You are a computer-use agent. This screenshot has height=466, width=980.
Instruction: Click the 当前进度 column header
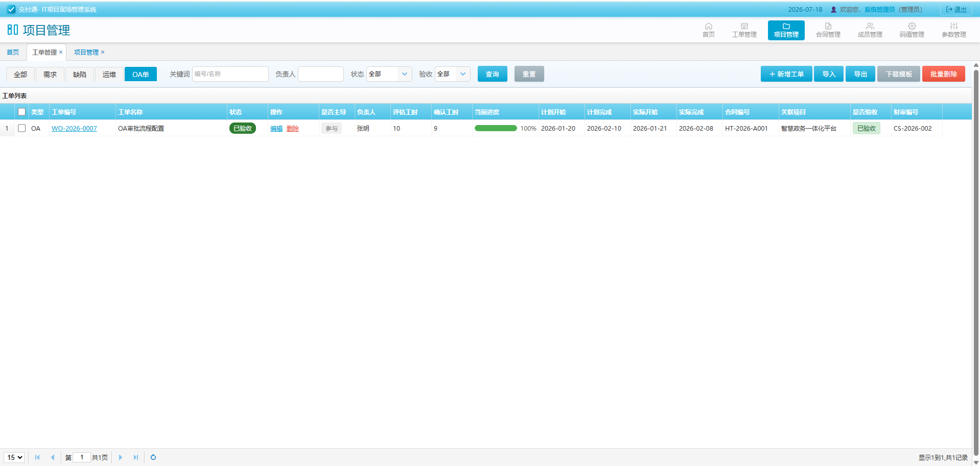click(505, 112)
